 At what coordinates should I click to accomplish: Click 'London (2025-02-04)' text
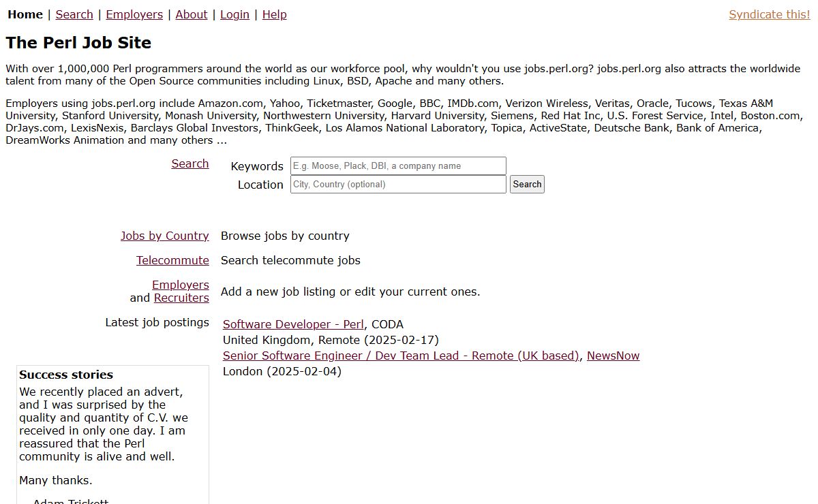[x=282, y=371]
